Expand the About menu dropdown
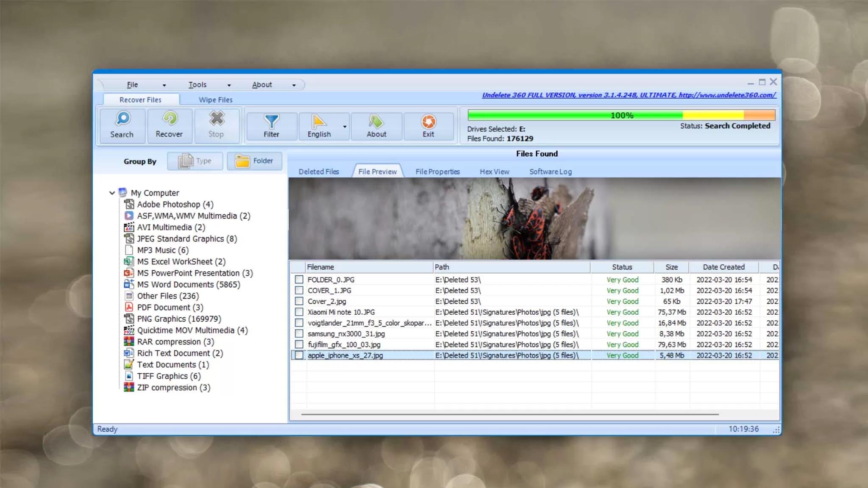The image size is (868, 488). (x=294, y=84)
